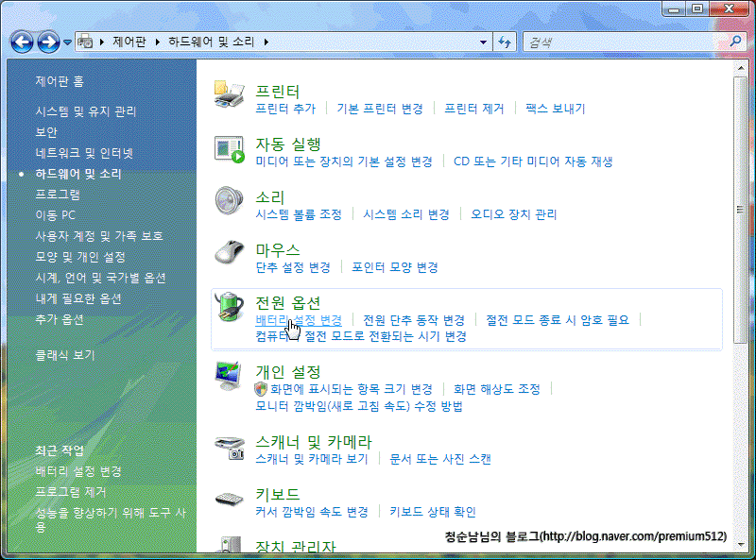Click 커서 깜박임 속도 변경 link

click(x=312, y=512)
